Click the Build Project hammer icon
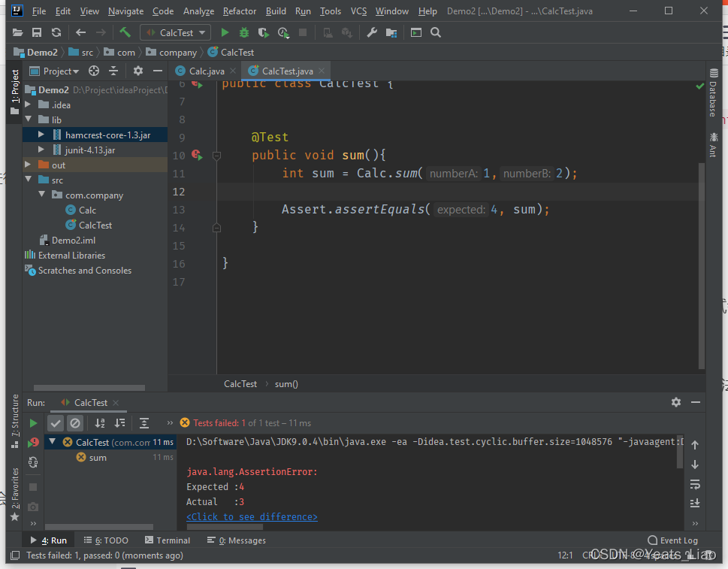728x569 pixels. click(x=125, y=32)
